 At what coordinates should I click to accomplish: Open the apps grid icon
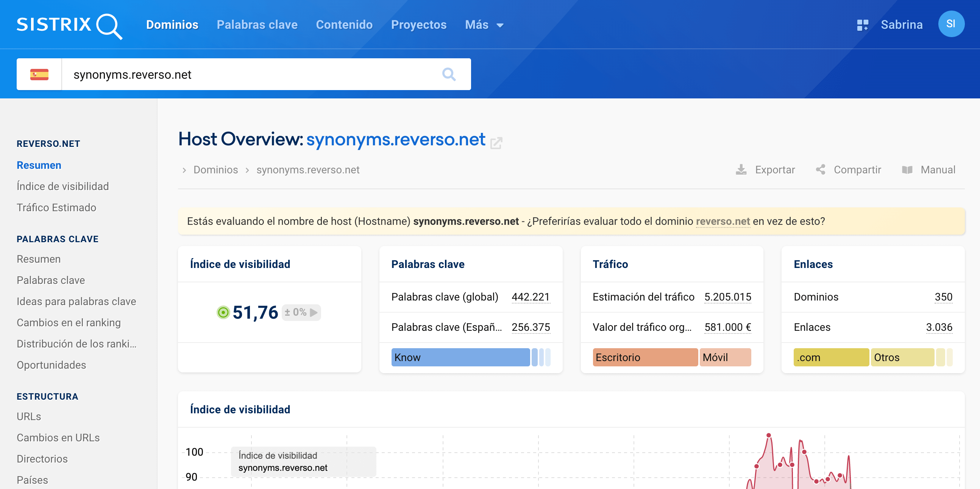point(862,25)
